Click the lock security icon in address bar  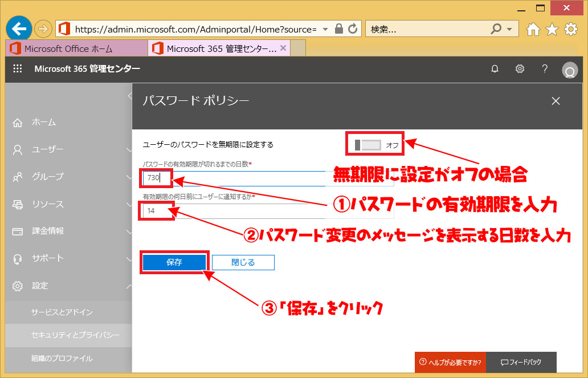click(x=338, y=29)
